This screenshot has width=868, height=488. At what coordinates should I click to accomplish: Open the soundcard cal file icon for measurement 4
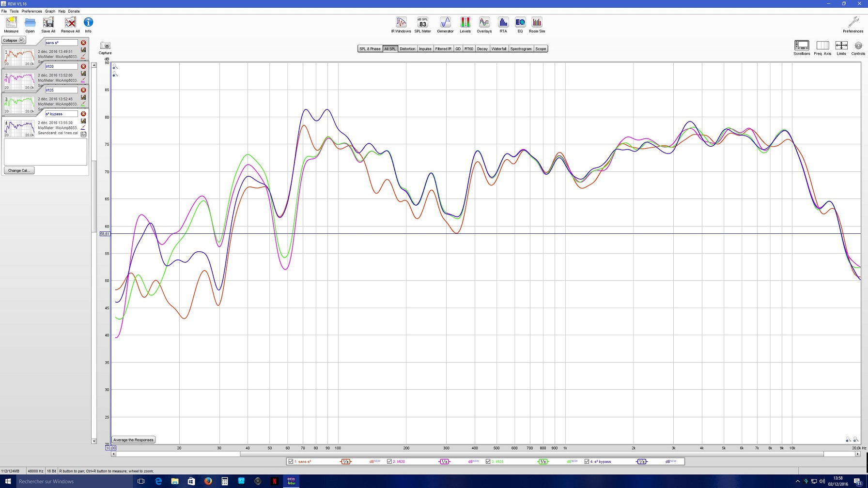click(x=83, y=134)
